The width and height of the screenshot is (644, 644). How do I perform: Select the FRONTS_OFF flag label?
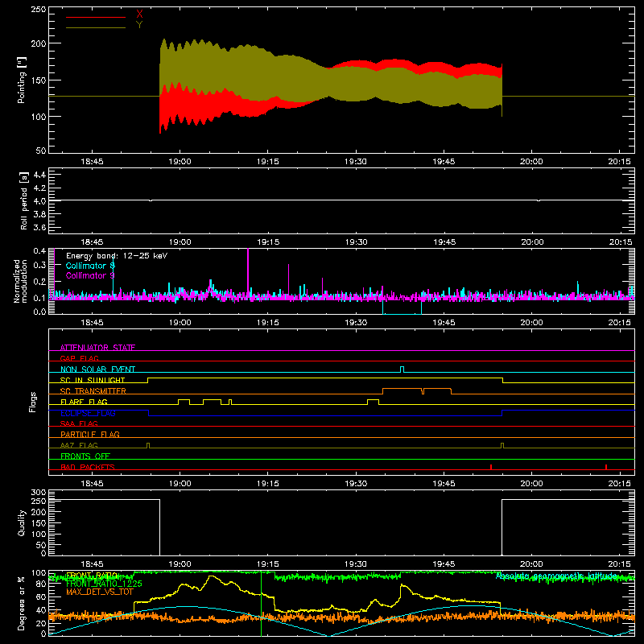pos(85,456)
